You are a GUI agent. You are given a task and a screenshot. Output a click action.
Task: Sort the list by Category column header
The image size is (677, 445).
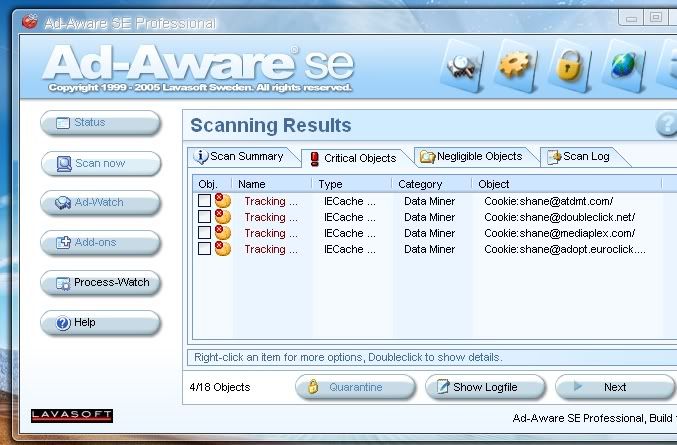click(x=420, y=184)
